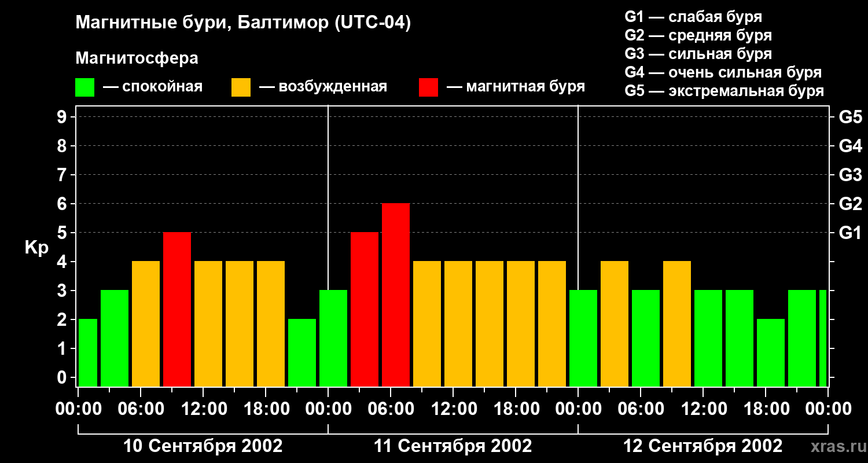Click the orange 'возбужденная' legend swatch

(241, 87)
